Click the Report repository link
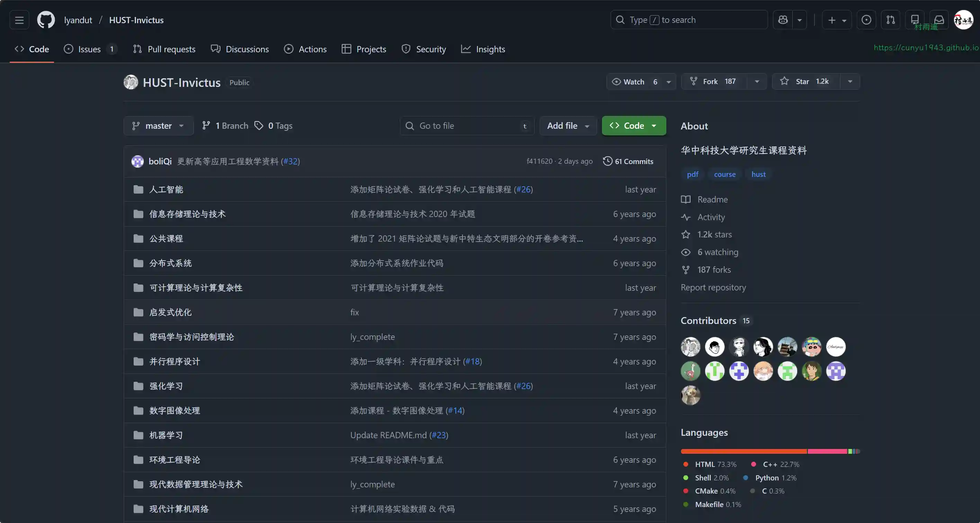 [713, 288]
